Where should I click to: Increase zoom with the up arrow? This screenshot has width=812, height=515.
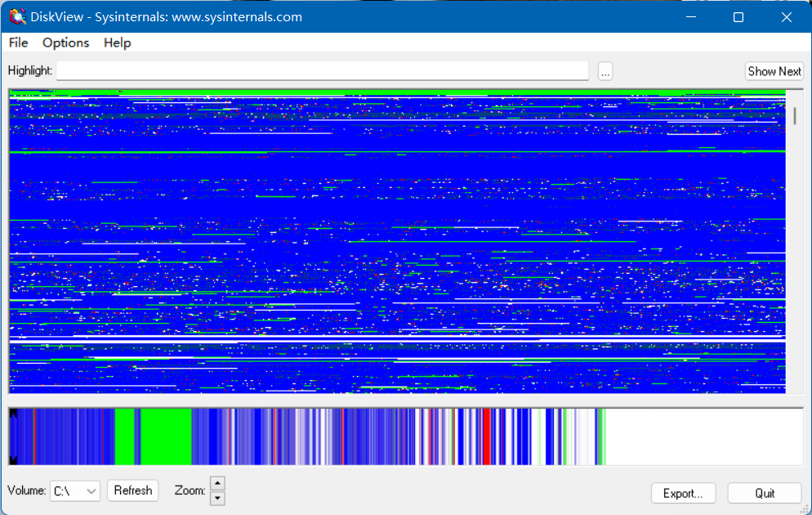(x=217, y=483)
